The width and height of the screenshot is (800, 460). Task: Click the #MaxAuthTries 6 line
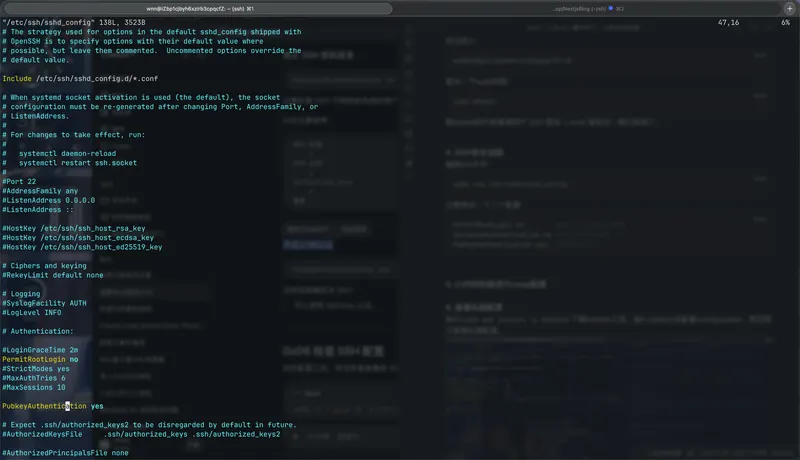[34, 378]
